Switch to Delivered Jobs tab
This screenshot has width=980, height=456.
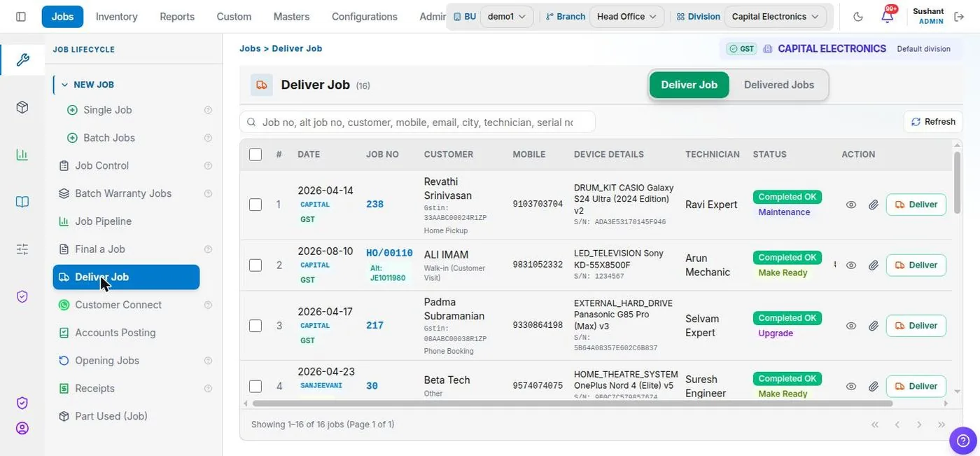(778, 85)
